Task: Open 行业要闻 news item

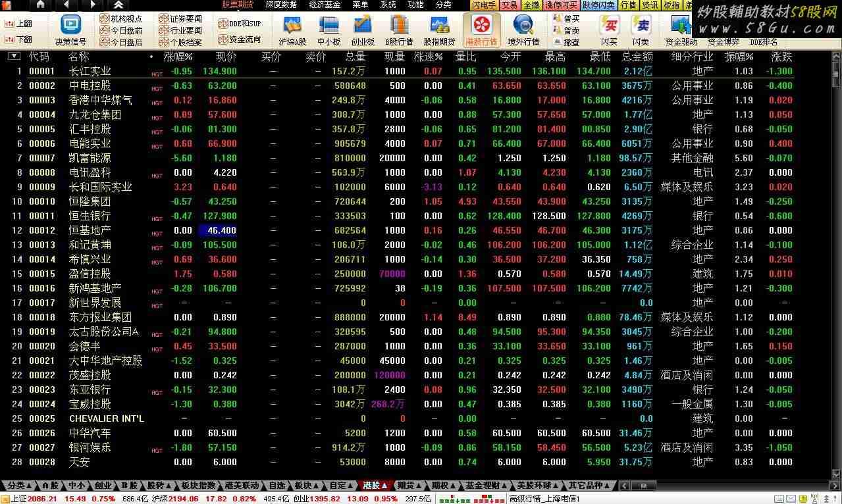Action: 181,30
